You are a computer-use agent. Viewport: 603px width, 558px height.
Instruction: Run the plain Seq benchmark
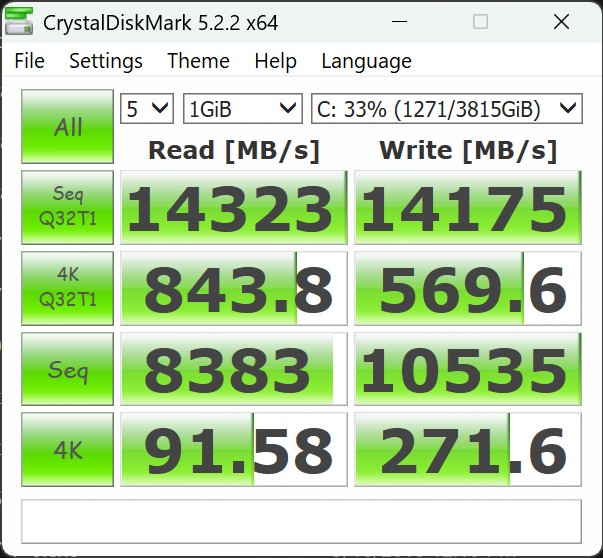click(x=67, y=369)
